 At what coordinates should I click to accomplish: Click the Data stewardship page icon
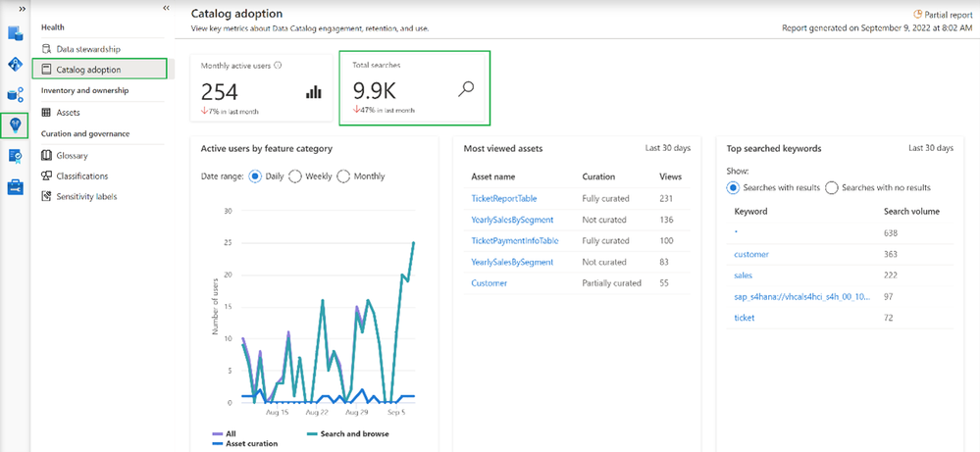[x=46, y=49]
